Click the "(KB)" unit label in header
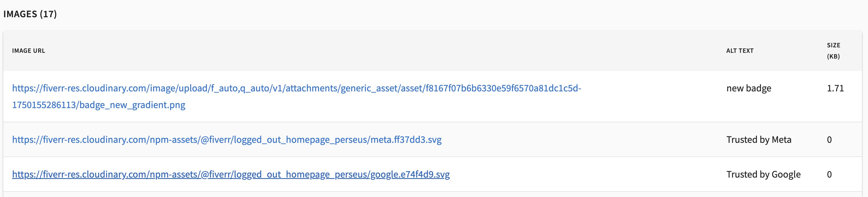The image size is (868, 197). (x=833, y=56)
